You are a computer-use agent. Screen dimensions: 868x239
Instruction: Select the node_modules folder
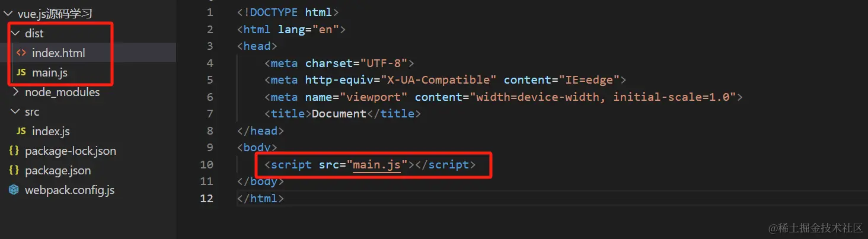click(62, 92)
